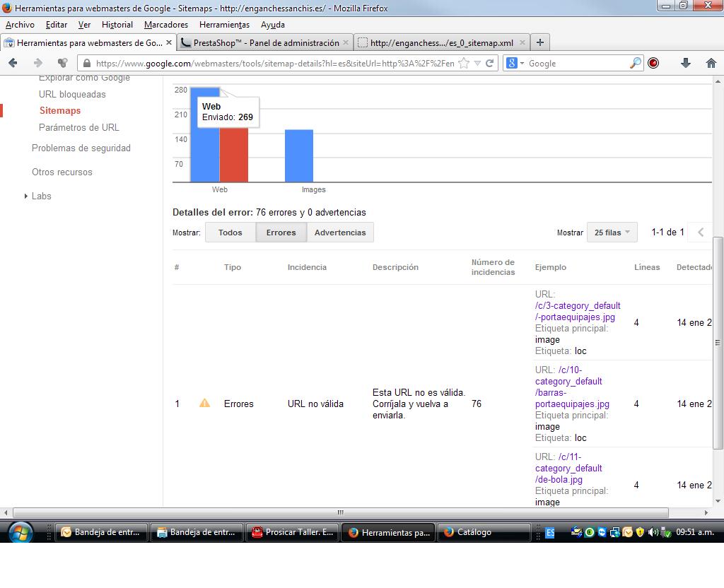Open the barras-portaequipajes.jpg example link

[x=572, y=387]
